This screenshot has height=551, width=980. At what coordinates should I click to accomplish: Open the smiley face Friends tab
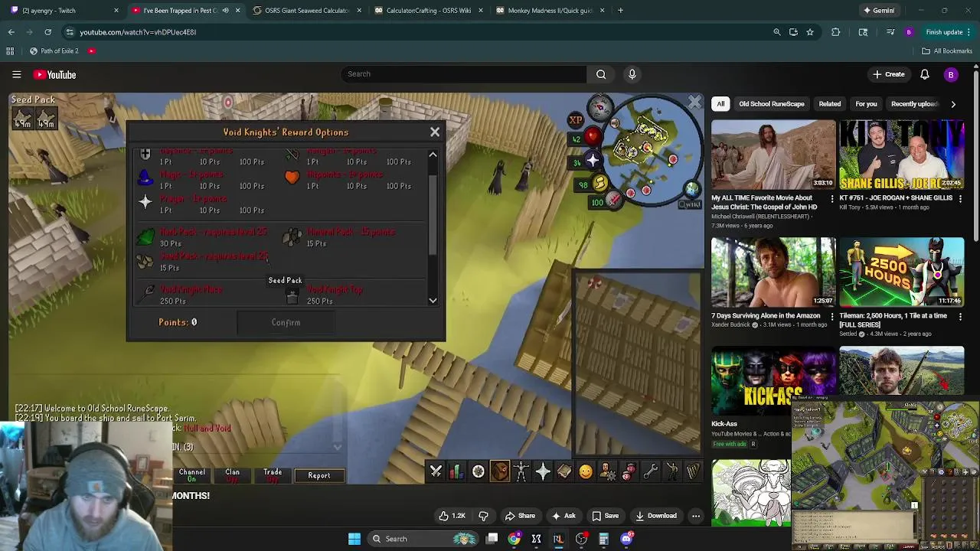coord(585,471)
